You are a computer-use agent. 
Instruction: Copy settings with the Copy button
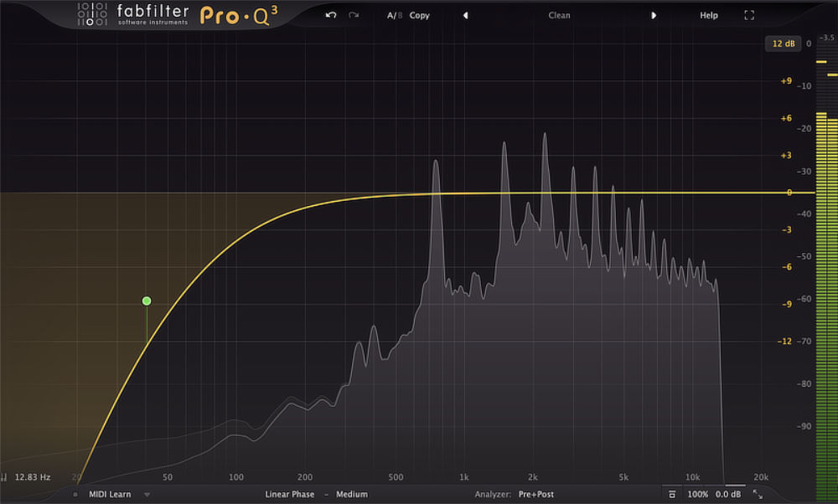click(x=420, y=15)
